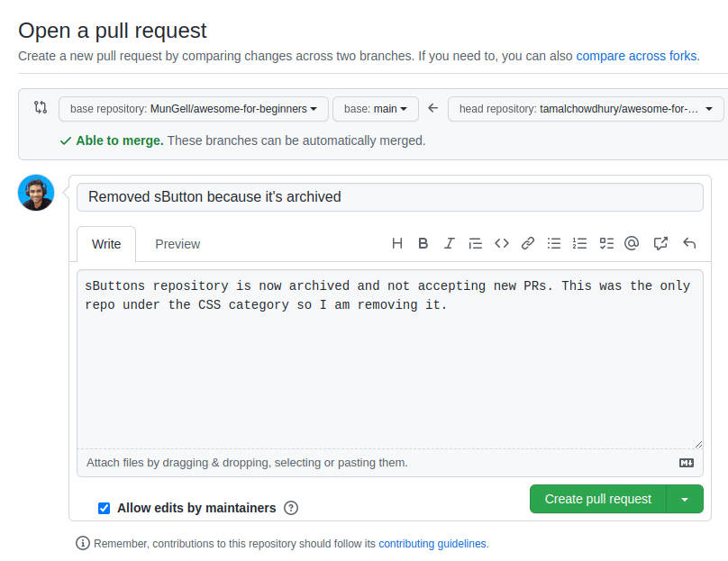Mention a user with the @ icon
Viewport: 728px width, 561px height.
[632, 243]
